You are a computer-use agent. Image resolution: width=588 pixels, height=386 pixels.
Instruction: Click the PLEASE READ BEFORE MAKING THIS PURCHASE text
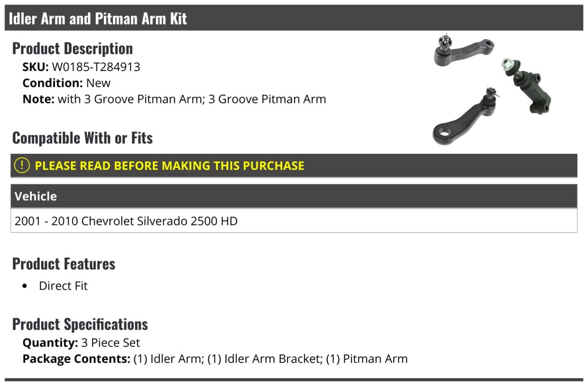click(x=170, y=166)
